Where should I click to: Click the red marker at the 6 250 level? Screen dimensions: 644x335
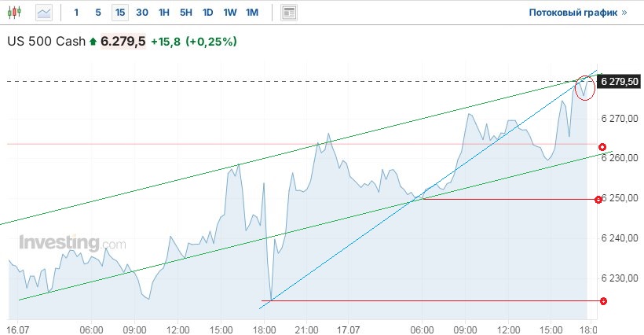598,200
